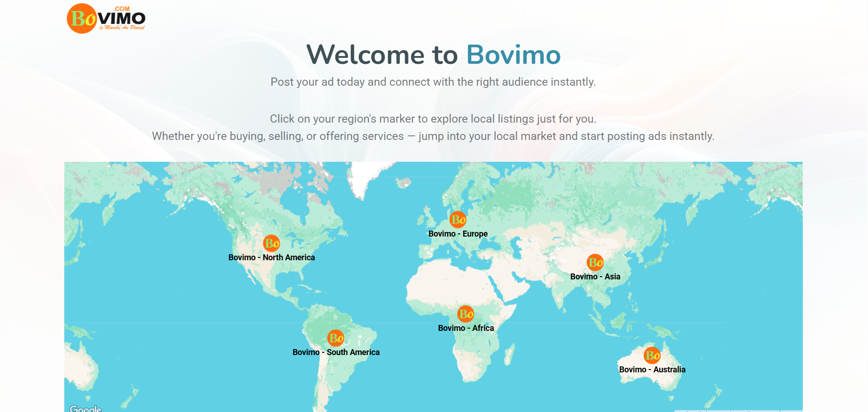Image resolution: width=868 pixels, height=412 pixels.
Task: Click the Bovimo - Asia map marker
Action: click(x=595, y=263)
